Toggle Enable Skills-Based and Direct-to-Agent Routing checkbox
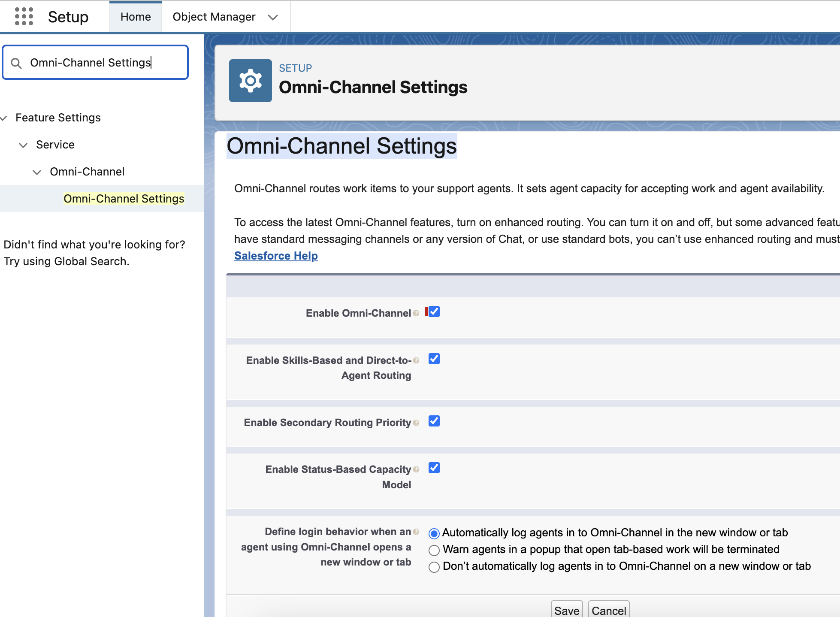The height and width of the screenshot is (617, 840). pos(434,359)
